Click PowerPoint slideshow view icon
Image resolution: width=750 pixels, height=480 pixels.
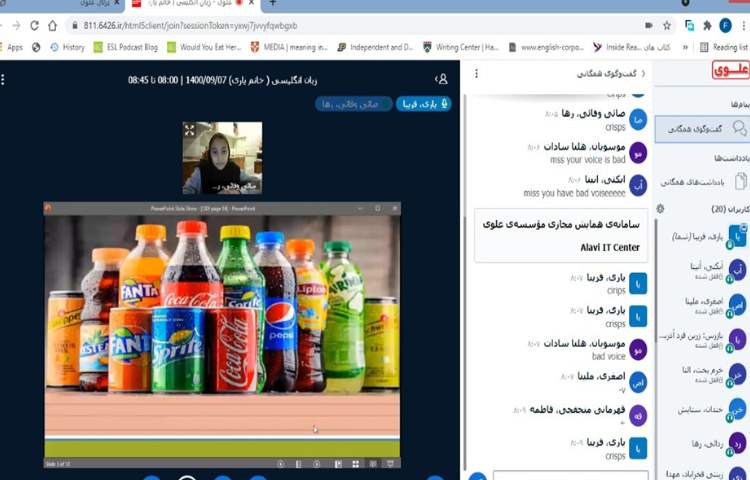(x=390, y=464)
